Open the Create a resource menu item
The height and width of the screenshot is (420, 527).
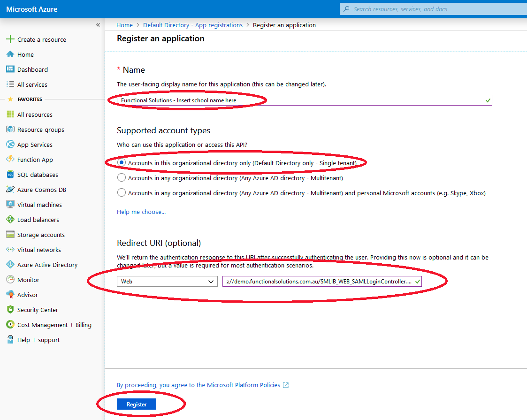click(x=42, y=39)
